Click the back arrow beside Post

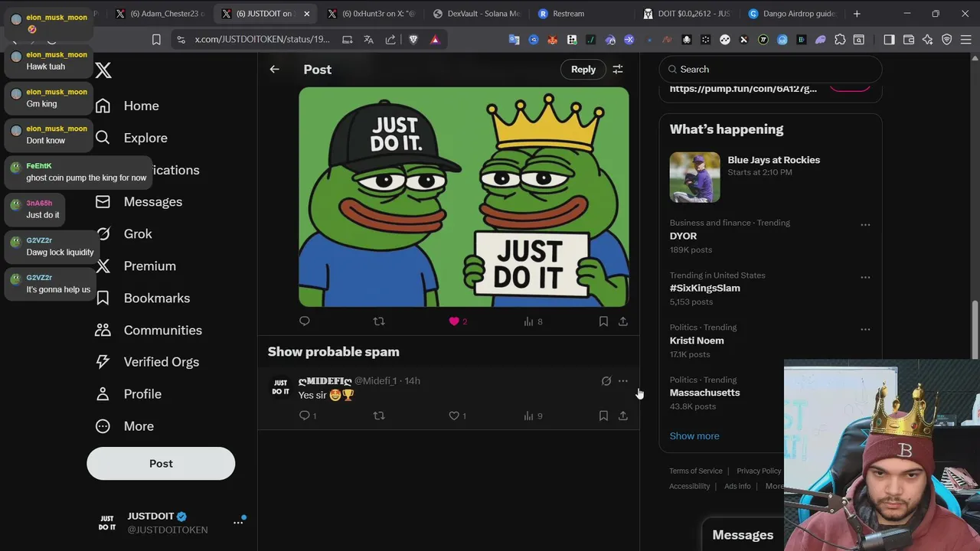(x=274, y=69)
